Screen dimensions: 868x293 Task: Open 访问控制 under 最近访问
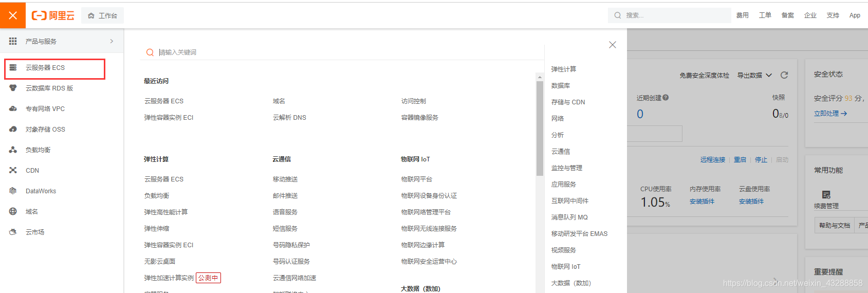(x=414, y=101)
